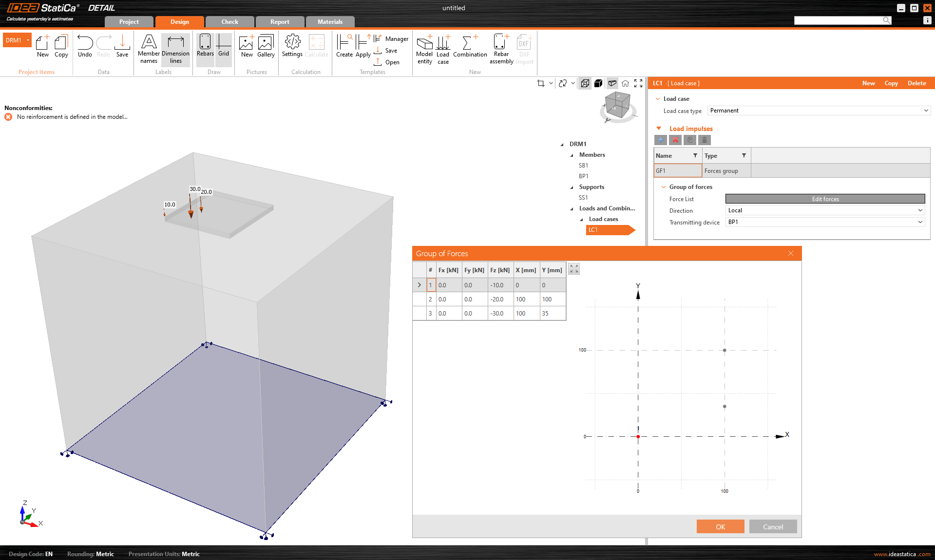This screenshot has height=560, width=935.
Task: Add a new Model entity
Action: click(x=424, y=49)
